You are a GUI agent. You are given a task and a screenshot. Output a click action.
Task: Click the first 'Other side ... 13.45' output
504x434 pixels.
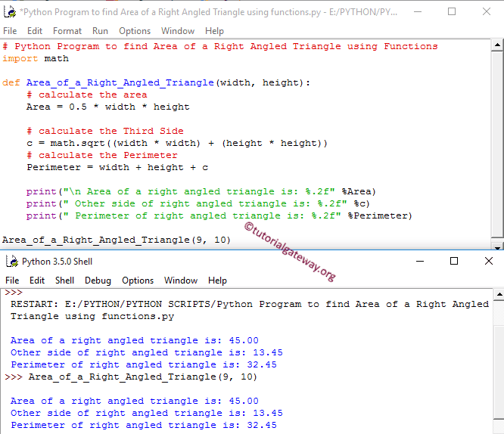(x=147, y=352)
